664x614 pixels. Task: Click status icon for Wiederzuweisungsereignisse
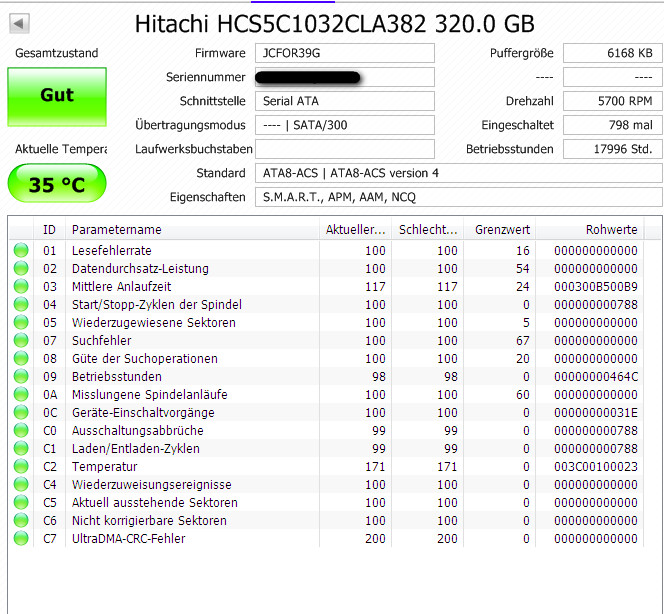pos(21,484)
